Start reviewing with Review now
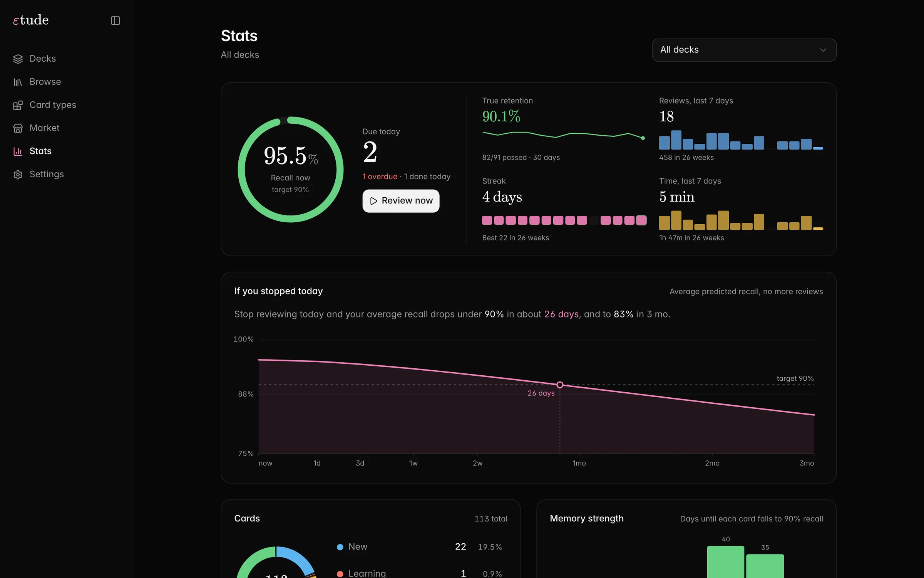924x578 pixels. [x=401, y=201]
